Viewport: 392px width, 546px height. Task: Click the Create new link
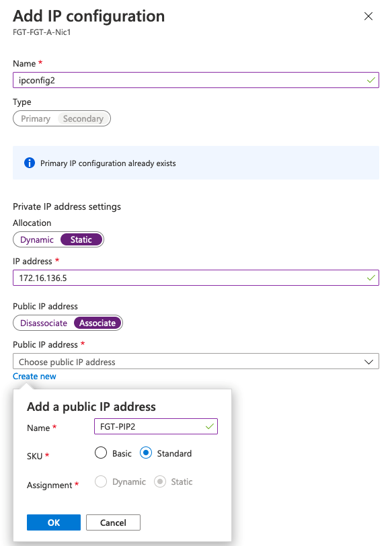click(34, 377)
